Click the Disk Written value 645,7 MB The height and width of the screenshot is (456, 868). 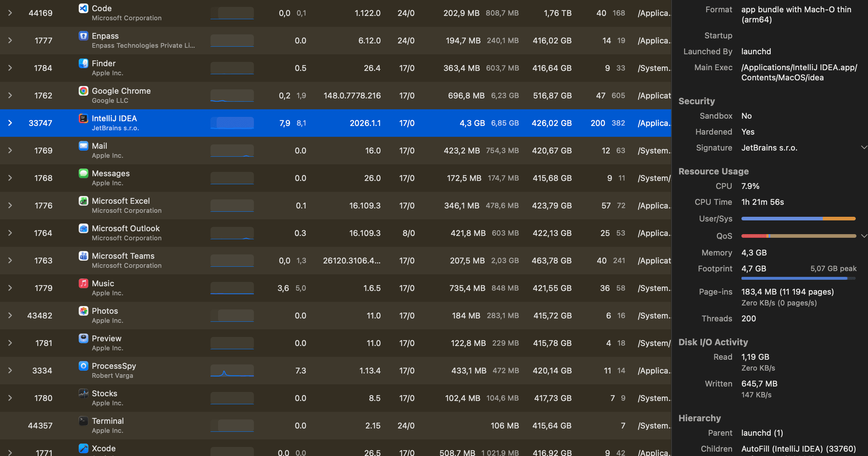759,384
